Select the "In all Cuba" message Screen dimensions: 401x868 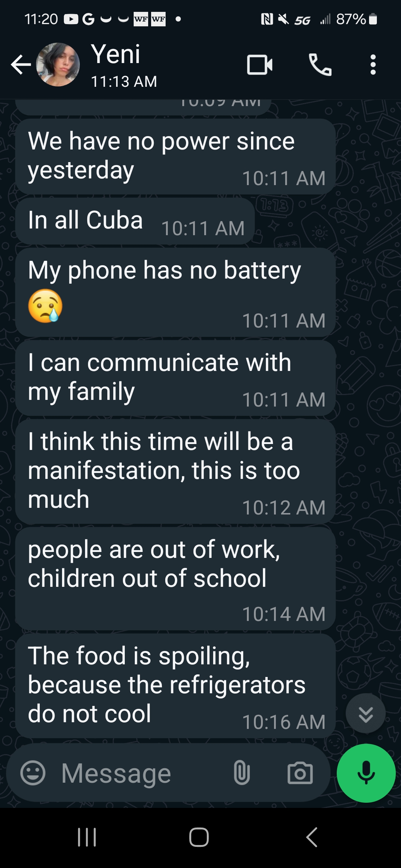tap(135, 221)
